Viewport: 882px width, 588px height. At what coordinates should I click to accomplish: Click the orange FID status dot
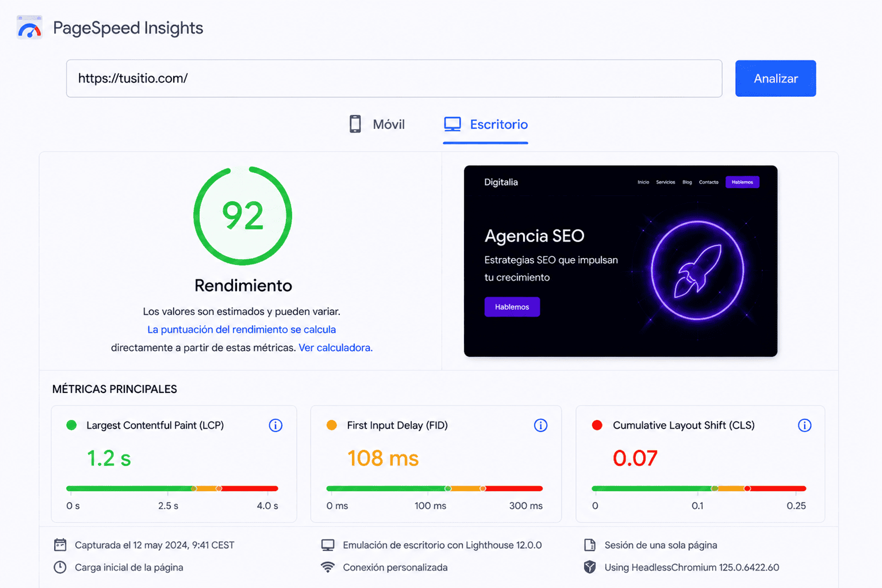pos(332,425)
